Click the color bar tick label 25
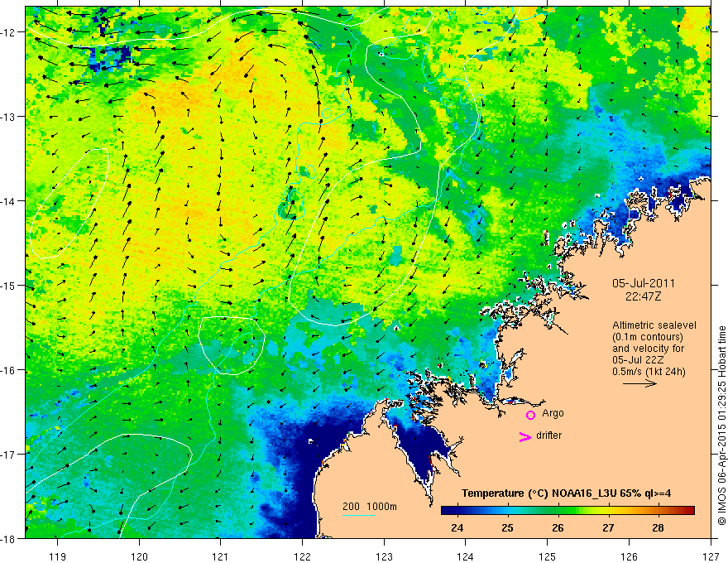The image size is (728, 563). coord(507,527)
